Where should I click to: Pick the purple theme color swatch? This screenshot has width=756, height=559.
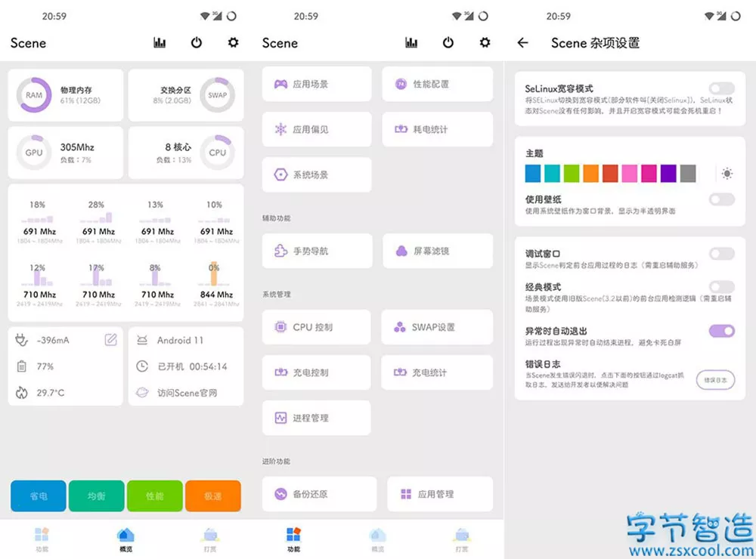tap(668, 174)
